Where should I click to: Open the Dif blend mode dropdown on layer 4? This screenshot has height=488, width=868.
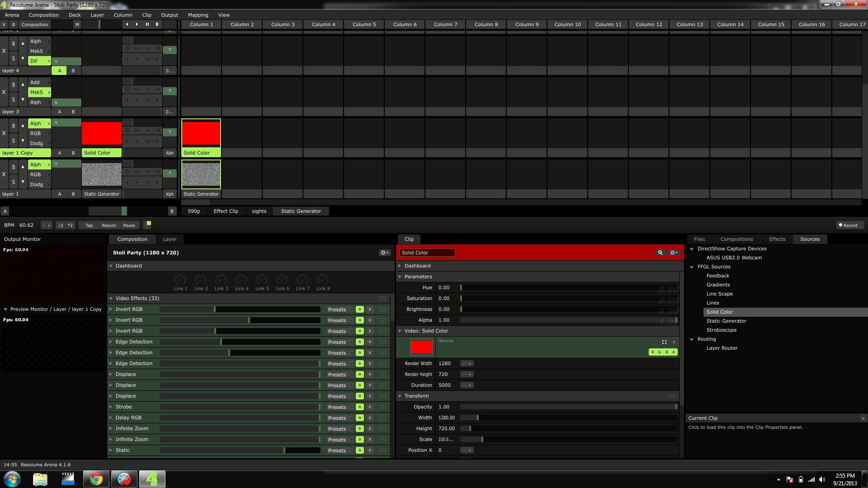(x=39, y=61)
